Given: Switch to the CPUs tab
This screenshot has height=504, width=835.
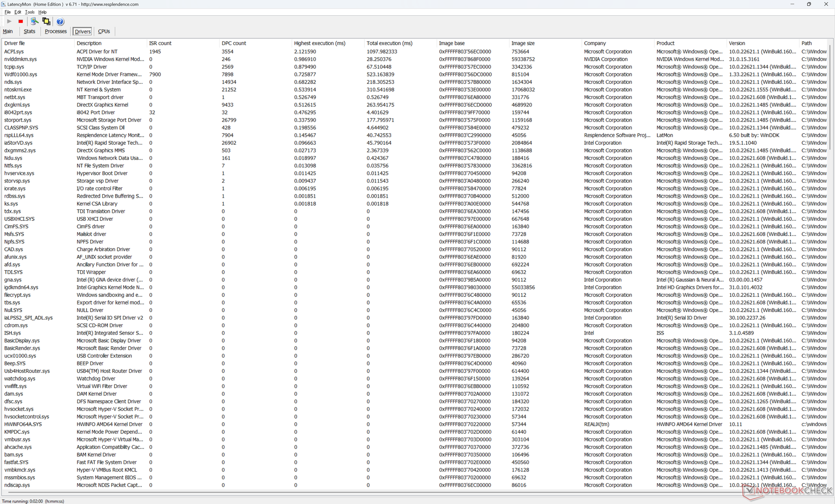Looking at the screenshot, I should point(104,31).
